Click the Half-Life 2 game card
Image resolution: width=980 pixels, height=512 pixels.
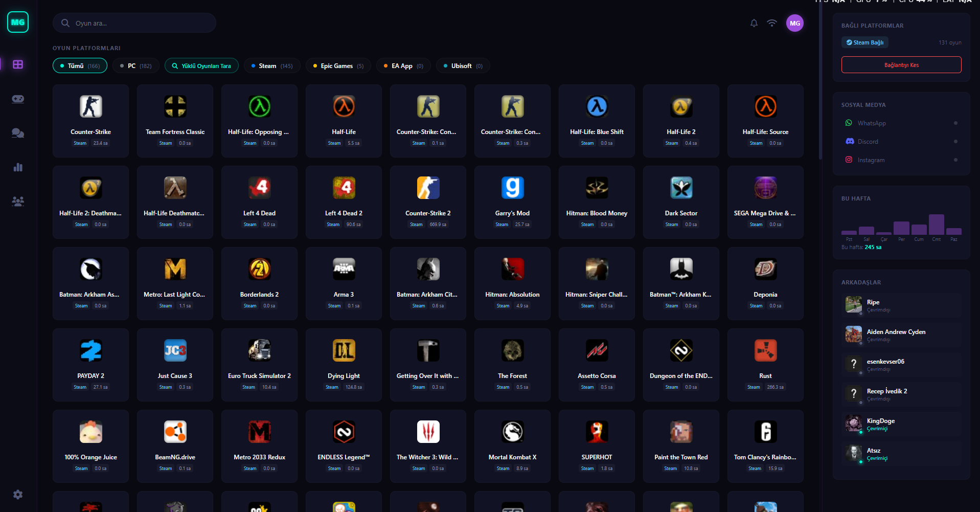tap(681, 121)
